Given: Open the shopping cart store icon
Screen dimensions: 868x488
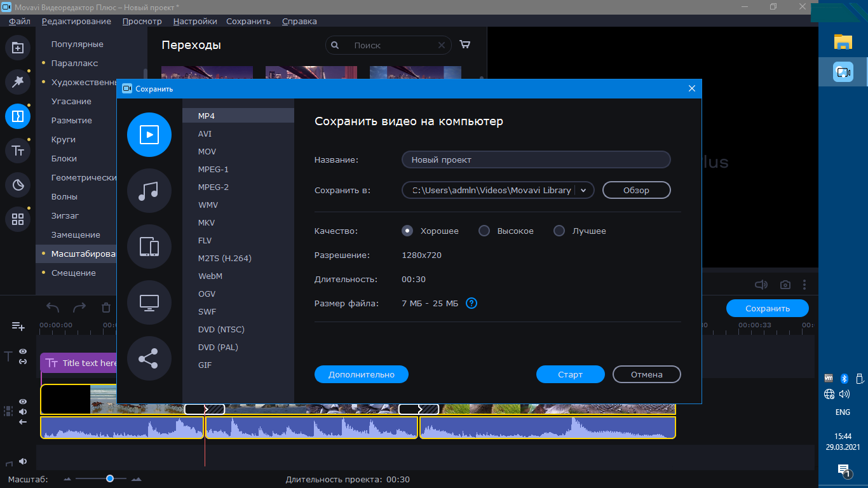Looking at the screenshot, I should click(465, 45).
